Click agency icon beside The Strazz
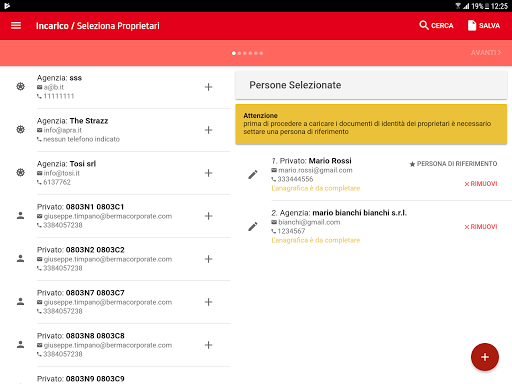 20,129
